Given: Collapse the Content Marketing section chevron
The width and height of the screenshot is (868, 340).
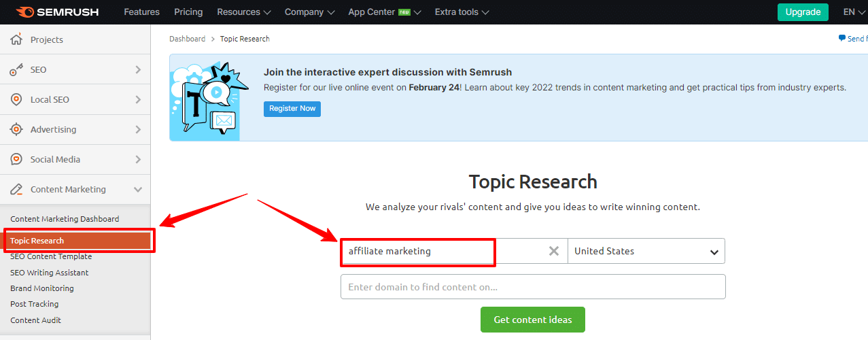Looking at the screenshot, I should click(138, 189).
